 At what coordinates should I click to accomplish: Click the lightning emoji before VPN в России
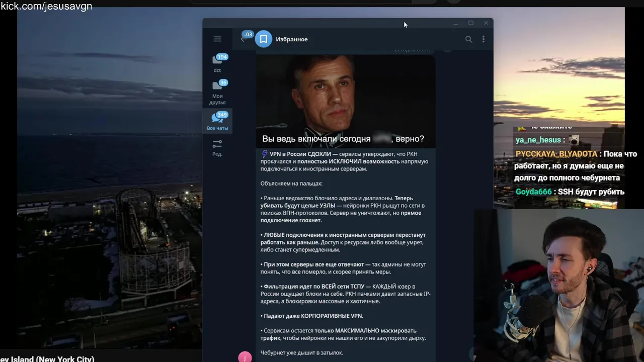pyautogui.click(x=264, y=154)
